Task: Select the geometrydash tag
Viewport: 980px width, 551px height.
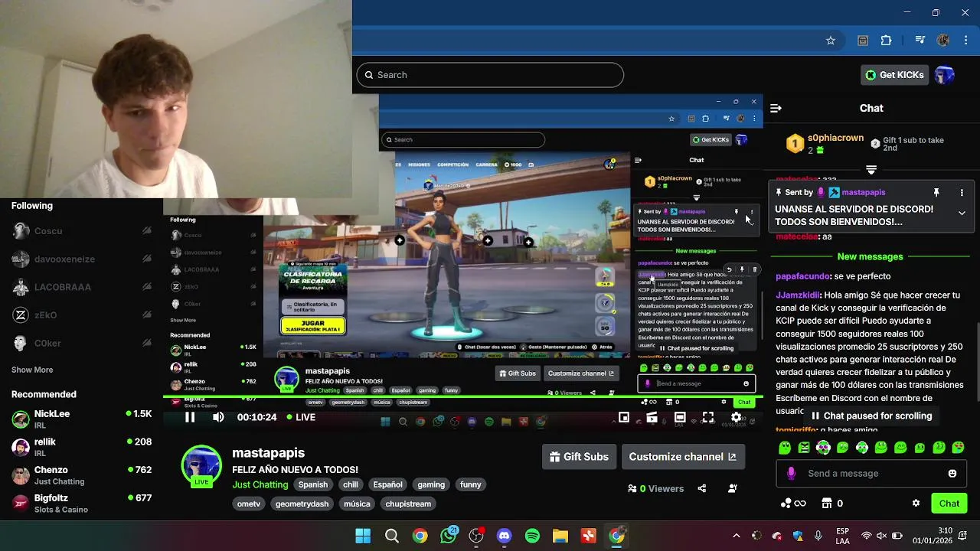Action: [302, 504]
